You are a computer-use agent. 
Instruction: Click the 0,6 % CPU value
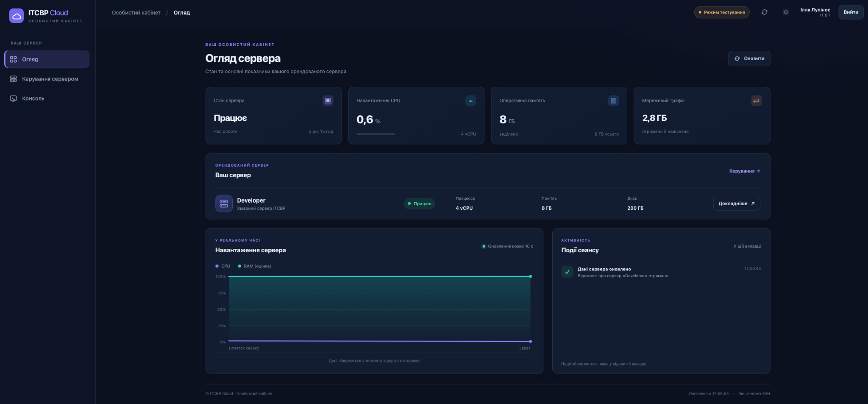[368, 120]
